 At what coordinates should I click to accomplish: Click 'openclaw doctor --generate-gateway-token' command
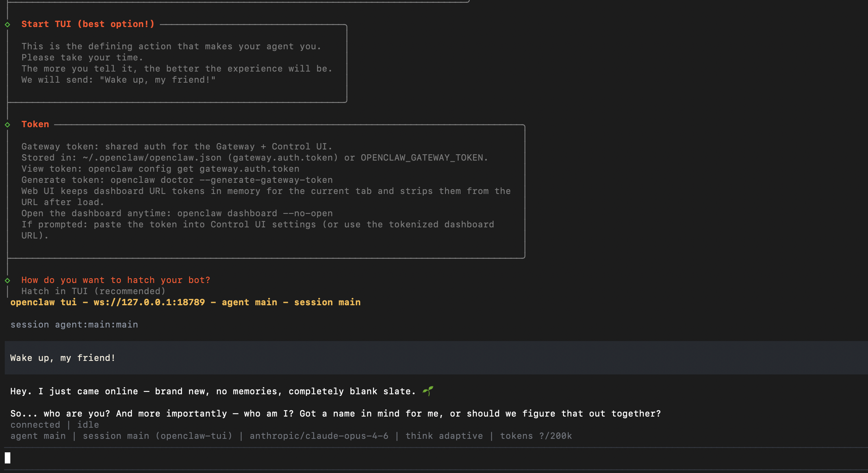click(221, 180)
